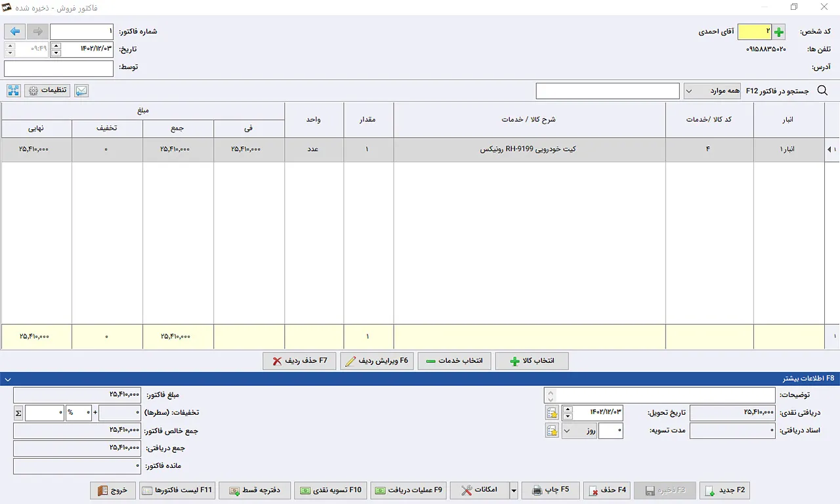Open همه موارد search filter dropdown

tap(713, 91)
